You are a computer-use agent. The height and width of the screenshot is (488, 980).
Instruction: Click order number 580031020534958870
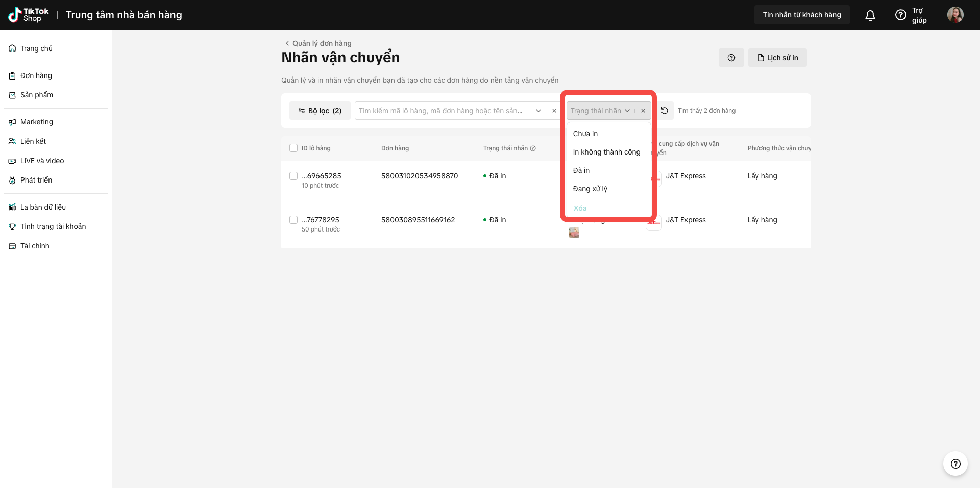click(420, 176)
